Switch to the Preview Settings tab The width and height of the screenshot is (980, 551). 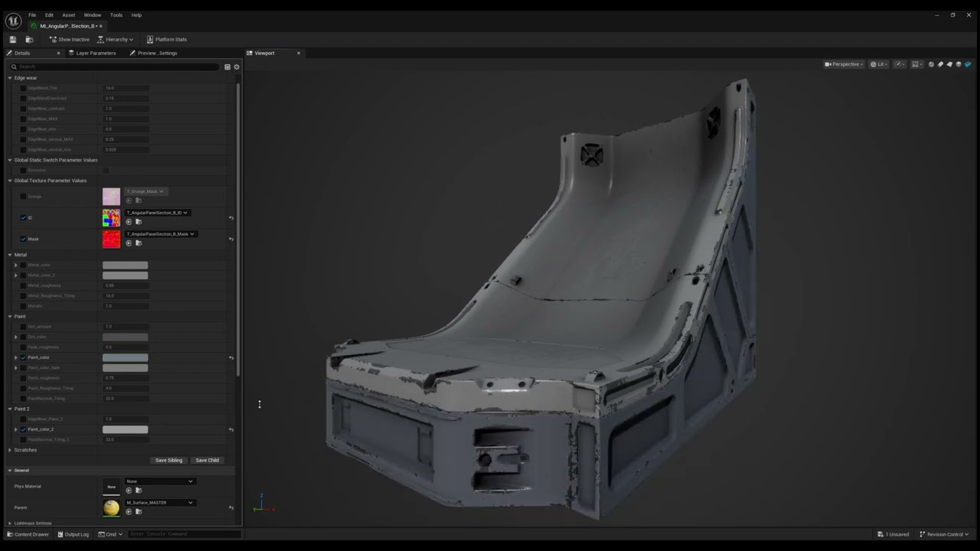pyautogui.click(x=154, y=53)
